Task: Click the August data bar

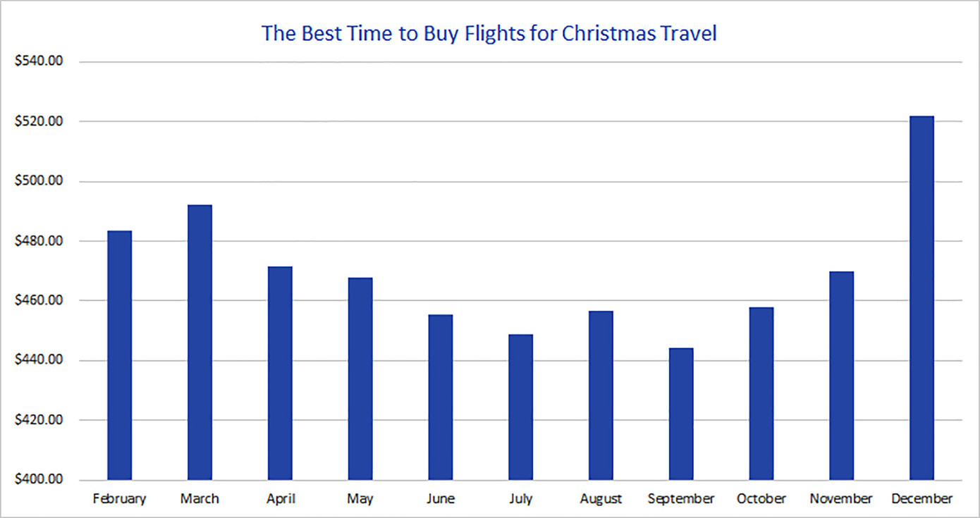Action: [601, 395]
